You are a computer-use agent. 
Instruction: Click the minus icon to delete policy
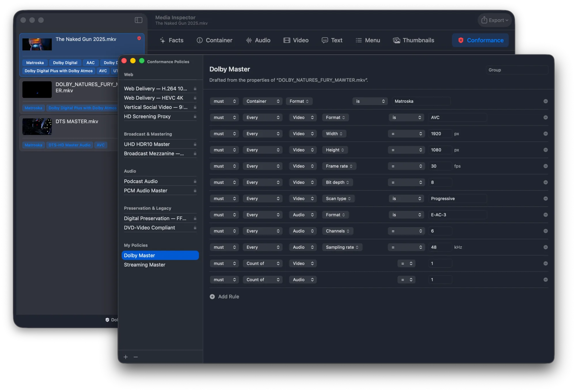click(136, 357)
